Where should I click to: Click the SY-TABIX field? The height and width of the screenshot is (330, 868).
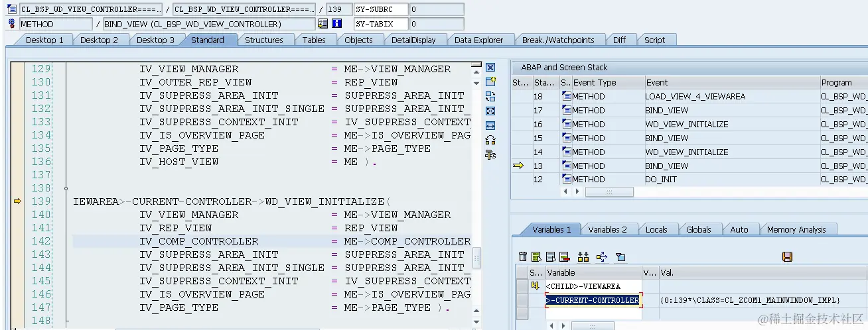[x=380, y=24]
